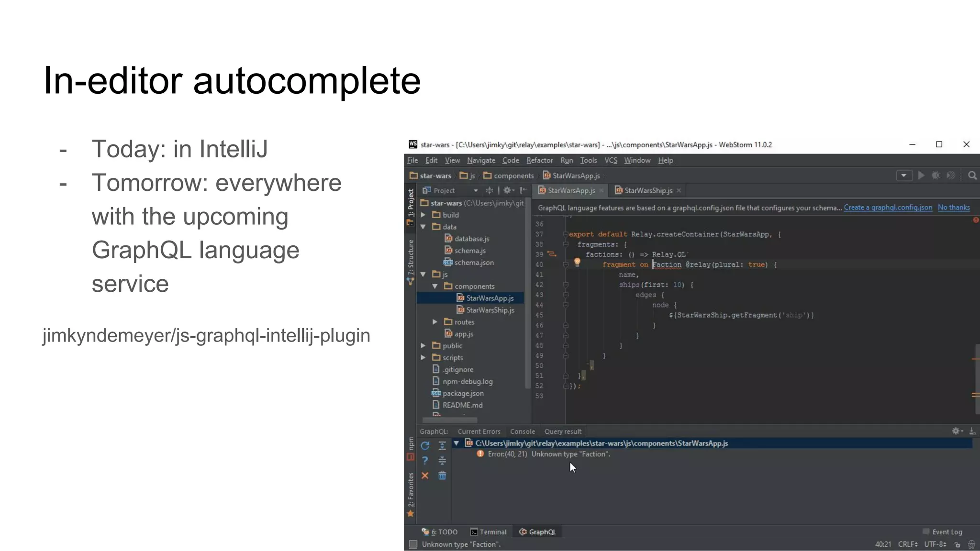This screenshot has width=980, height=551.
Task: Expand the public folder
Action: coord(423,345)
